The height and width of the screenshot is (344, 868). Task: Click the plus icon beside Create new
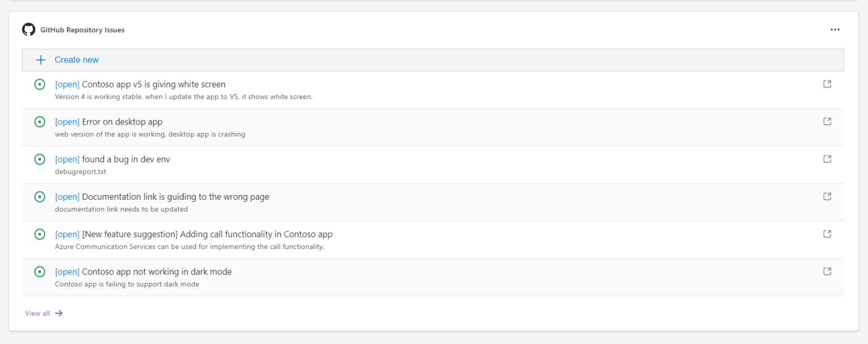coord(40,59)
